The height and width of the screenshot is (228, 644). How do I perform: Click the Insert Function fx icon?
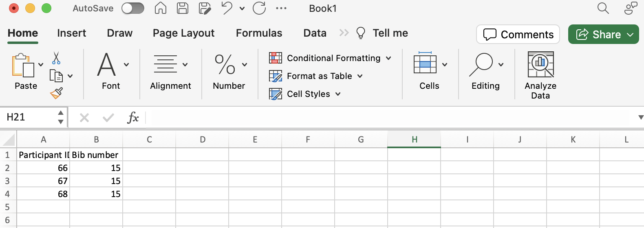coord(133,118)
